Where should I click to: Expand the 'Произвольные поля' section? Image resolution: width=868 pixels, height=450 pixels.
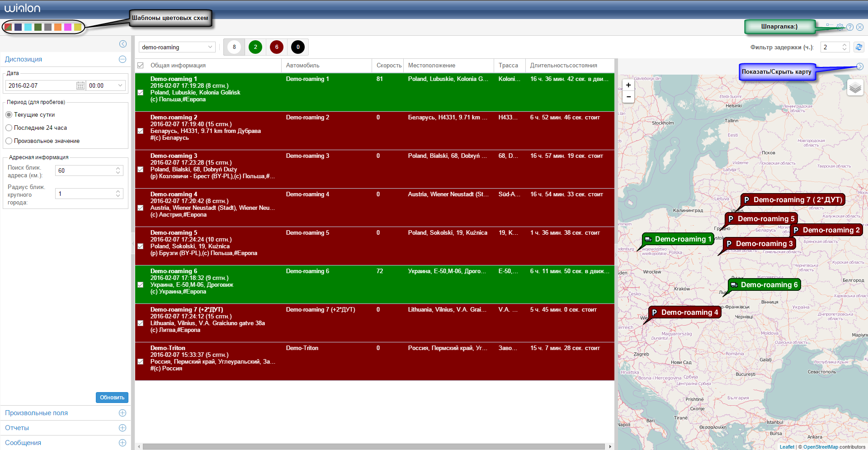point(122,413)
